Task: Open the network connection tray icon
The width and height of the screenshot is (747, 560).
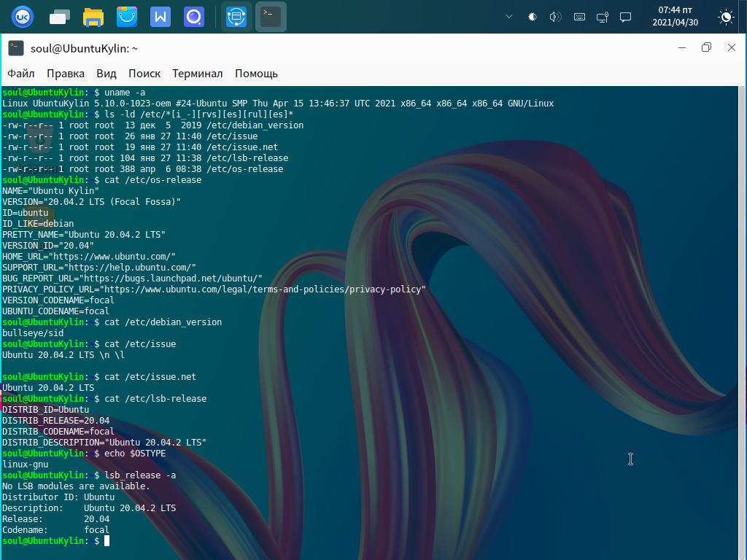Action: (x=602, y=17)
